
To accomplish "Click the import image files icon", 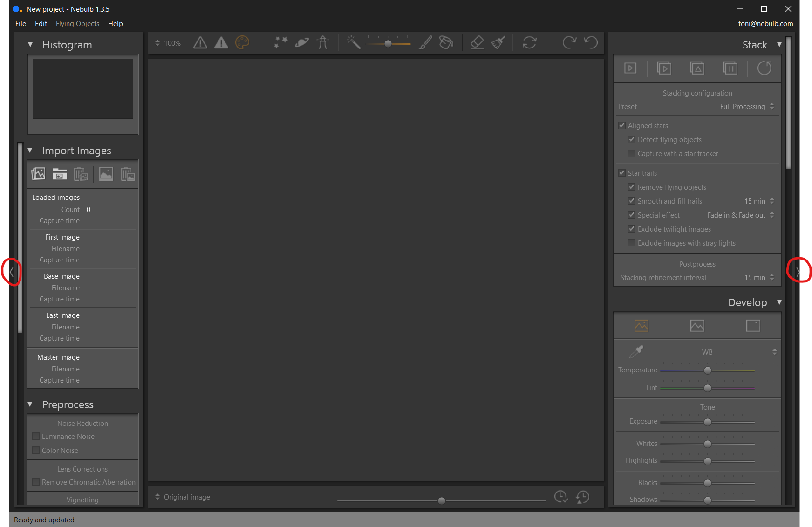I will [x=38, y=174].
